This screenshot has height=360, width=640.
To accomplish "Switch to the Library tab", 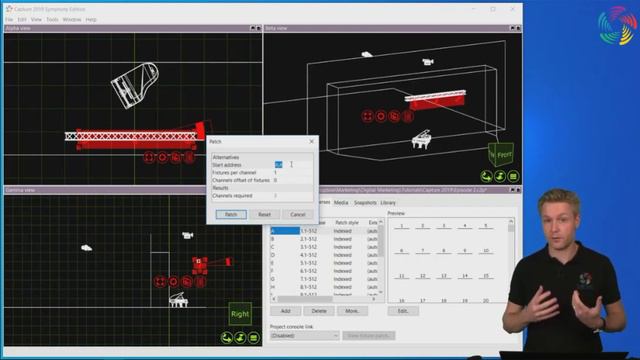I will click(388, 202).
